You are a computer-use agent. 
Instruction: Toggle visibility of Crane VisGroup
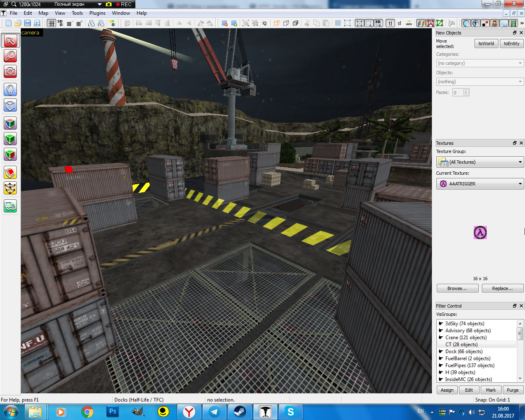pos(441,337)
